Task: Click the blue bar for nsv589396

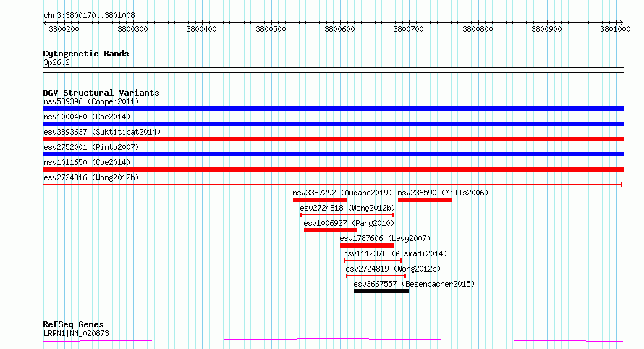Action: point(333,109)
